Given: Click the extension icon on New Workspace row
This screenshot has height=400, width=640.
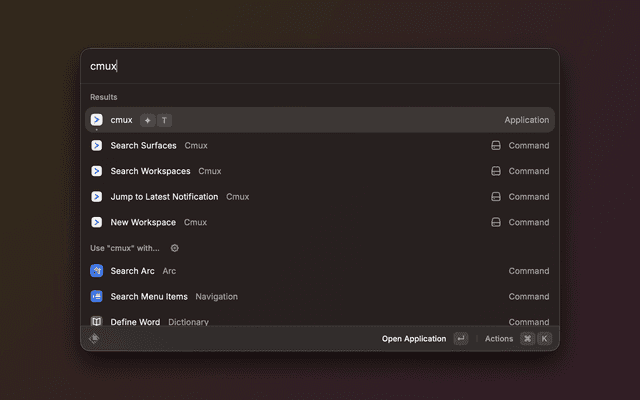Looking at the screenshot, I should tap(496, 222).
